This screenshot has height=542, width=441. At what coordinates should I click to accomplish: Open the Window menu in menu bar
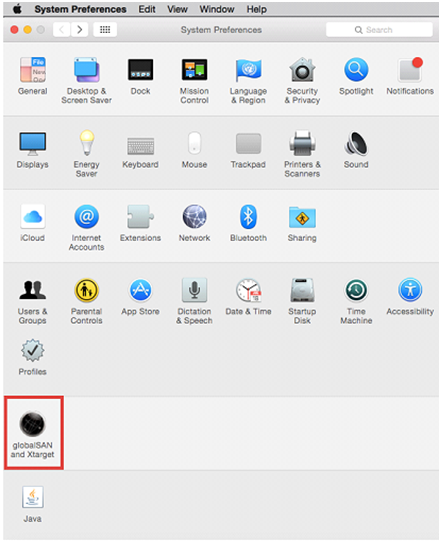point(217,9)
